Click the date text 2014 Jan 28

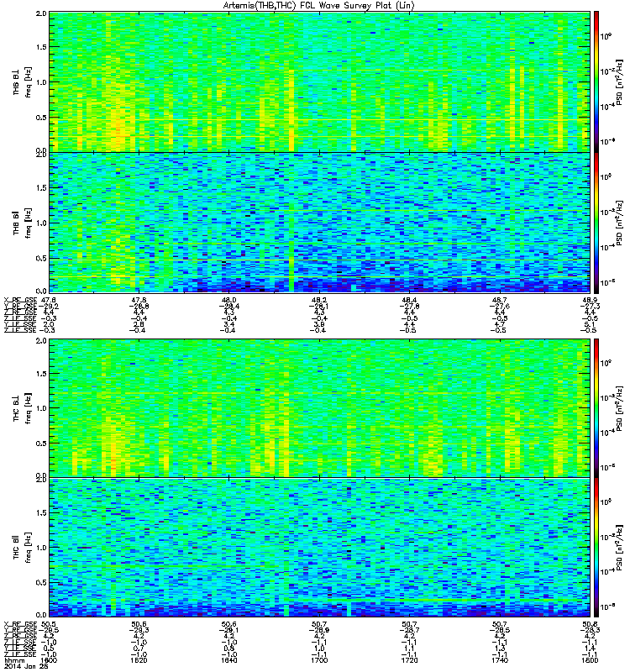26,666
